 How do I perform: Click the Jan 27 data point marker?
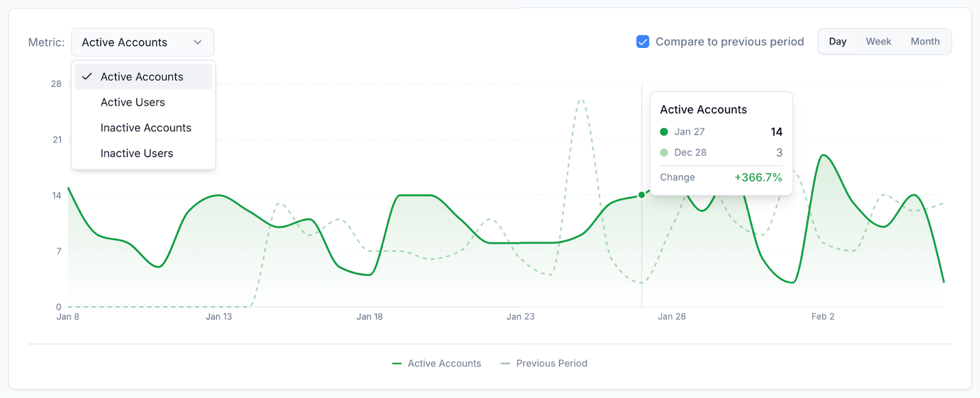(x=641, y=195)
